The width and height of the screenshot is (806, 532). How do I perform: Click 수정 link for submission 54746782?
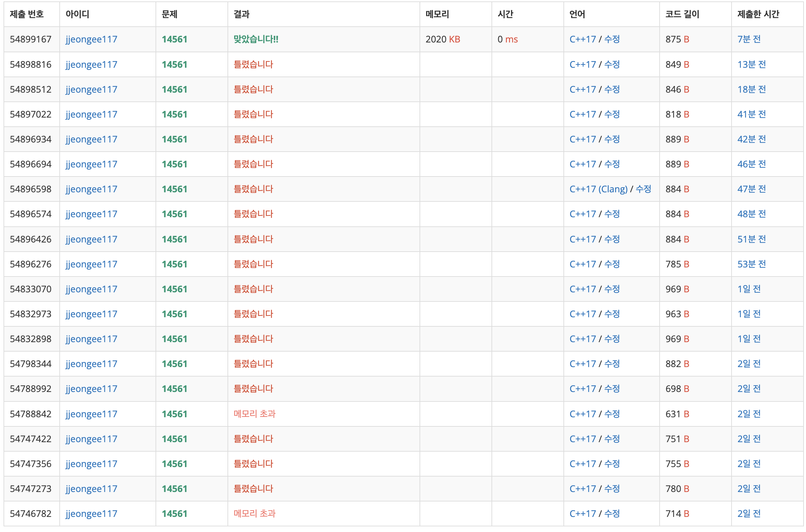pos(612,514)
